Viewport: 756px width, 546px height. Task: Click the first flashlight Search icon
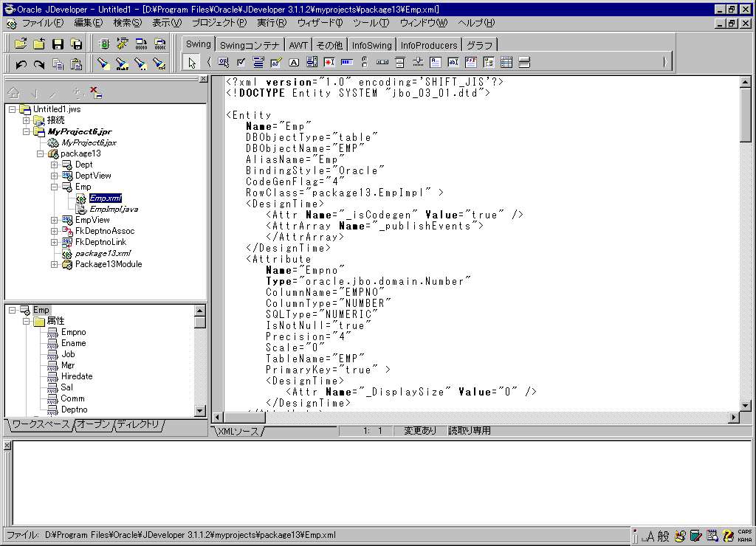(103, 63)
